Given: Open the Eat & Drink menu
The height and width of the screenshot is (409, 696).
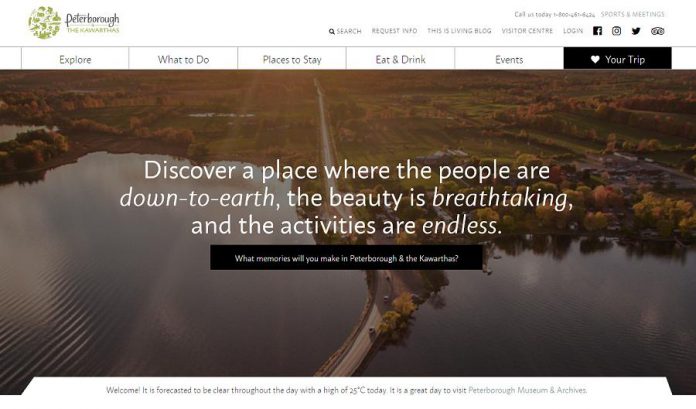Looking at the screenshot, I should 400,59.
